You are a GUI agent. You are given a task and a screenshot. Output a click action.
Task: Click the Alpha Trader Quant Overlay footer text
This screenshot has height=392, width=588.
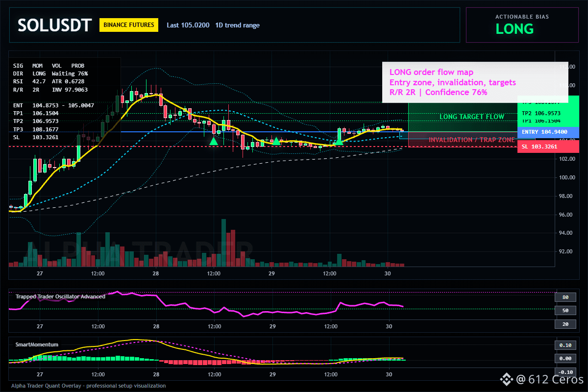(88, 386)
